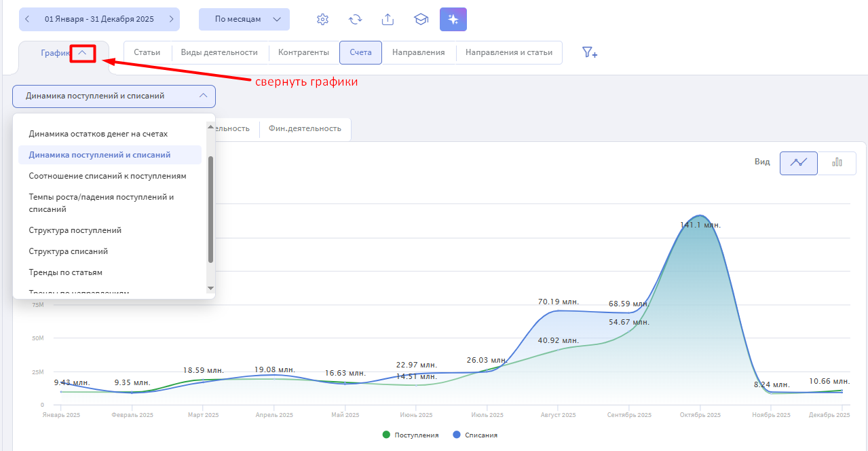Viewport: 868px width, 451px height.
Task: Click the AI sparkle button
Action: tap(453, 20)
